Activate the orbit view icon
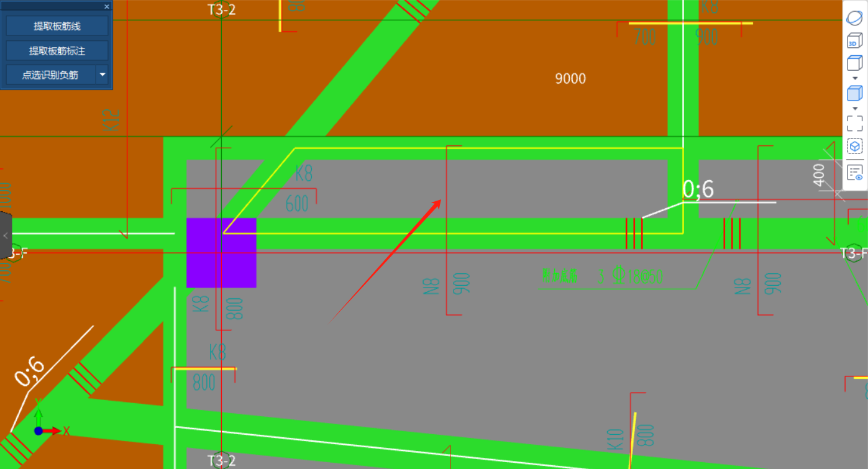Screen dimensions: 868x469 (855, 17)
